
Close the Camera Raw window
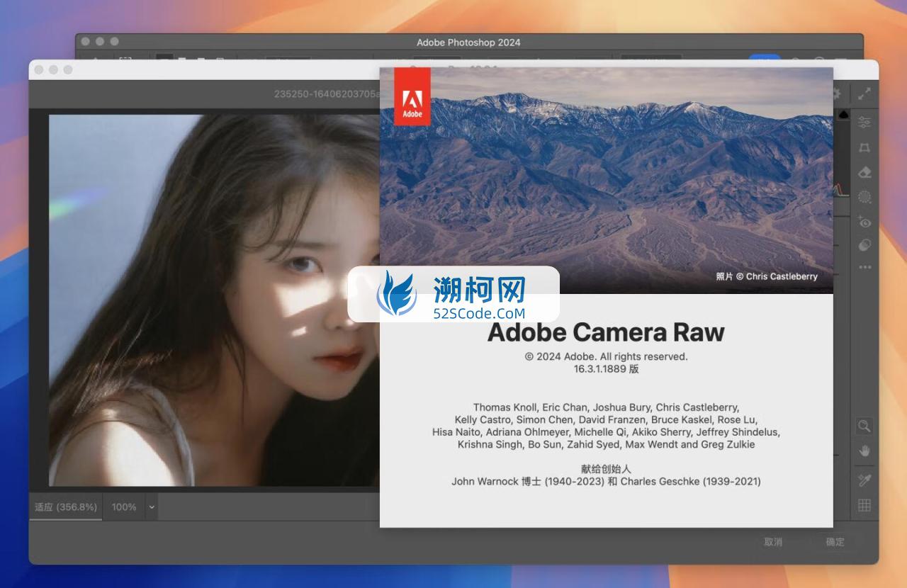tap(38, 69)
